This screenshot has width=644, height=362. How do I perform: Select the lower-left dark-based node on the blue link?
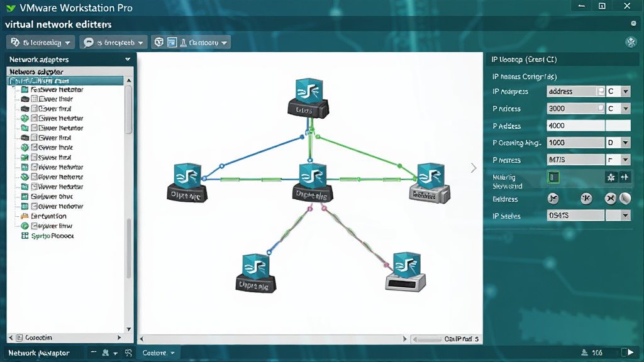[x=256, y=273]
